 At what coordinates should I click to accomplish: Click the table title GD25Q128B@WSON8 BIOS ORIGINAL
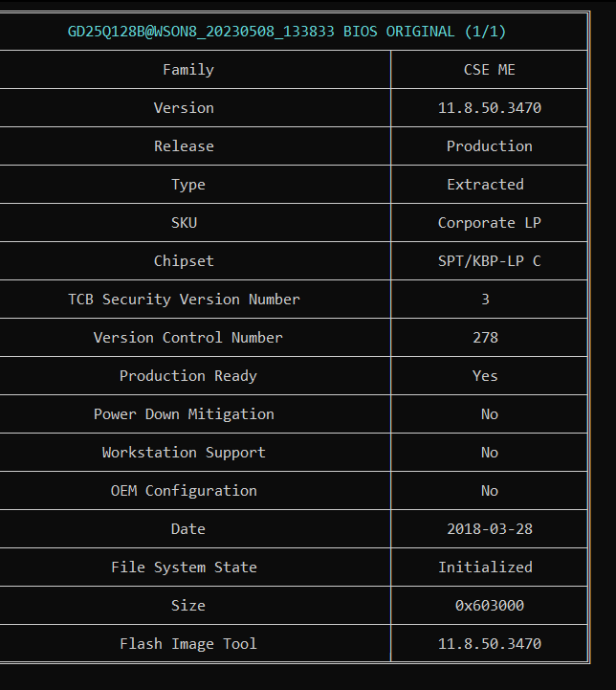(x=287, y=32)
